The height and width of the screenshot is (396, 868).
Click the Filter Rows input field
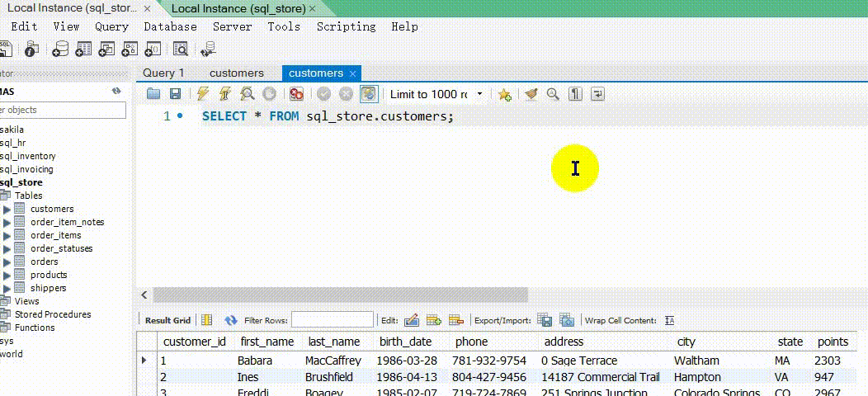click(x=333, y=319)
